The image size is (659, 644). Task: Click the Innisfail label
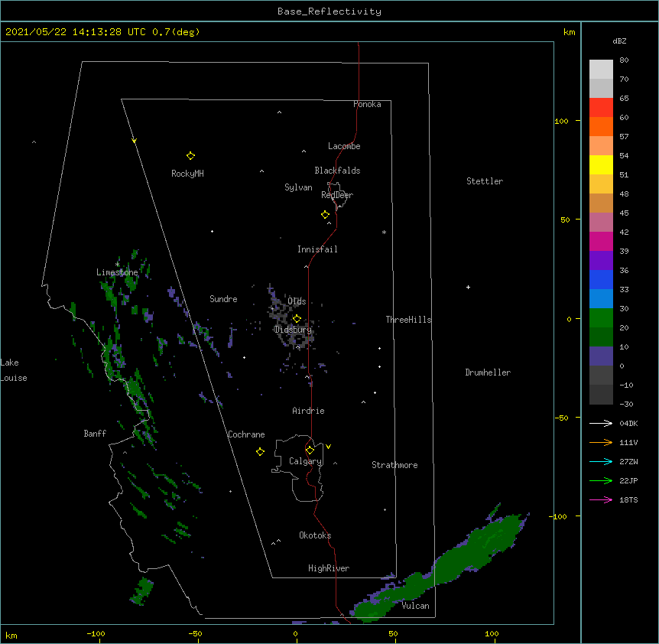tap(317, 249)
